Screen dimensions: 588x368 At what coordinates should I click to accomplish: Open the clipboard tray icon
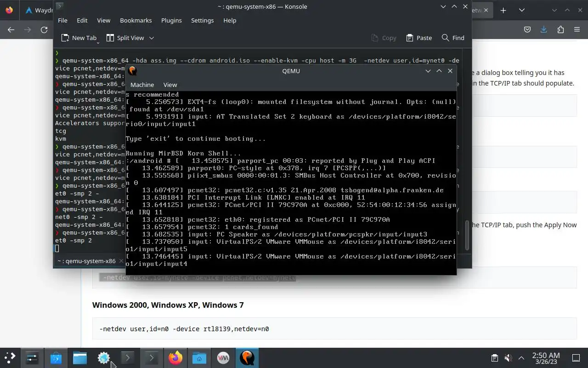[x=494, y=358]
